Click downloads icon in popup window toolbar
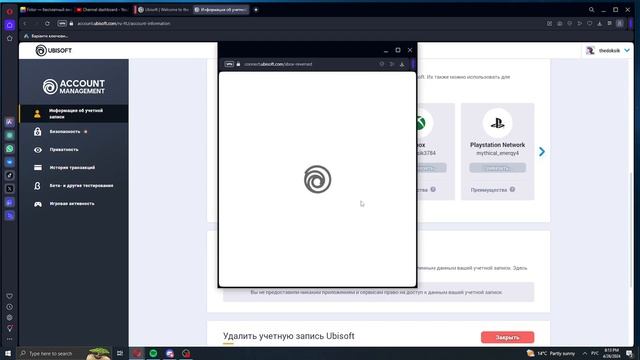Image resolution: width=640 pixels, height=360 pixels. click(x=402, y=64)
